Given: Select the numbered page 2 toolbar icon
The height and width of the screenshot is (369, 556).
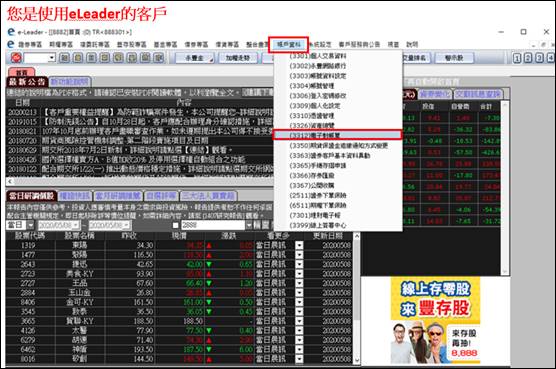Looking at the screenshot, I should coord(528,58).
